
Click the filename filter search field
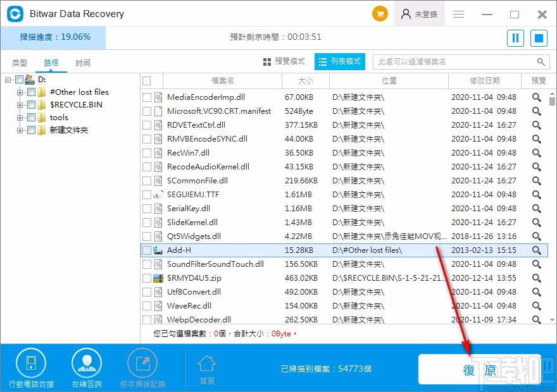[x=456, y=61]
